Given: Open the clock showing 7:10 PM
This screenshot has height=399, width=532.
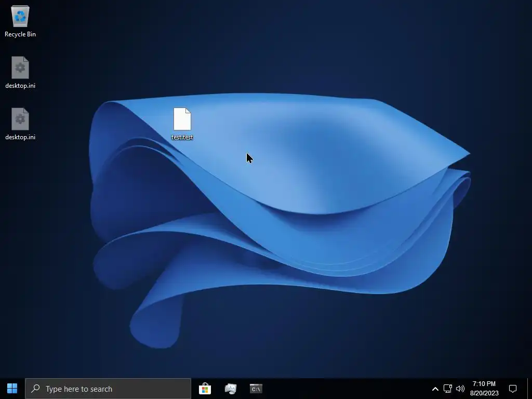Looking at the screenshot, I should [x=484, y=389].
